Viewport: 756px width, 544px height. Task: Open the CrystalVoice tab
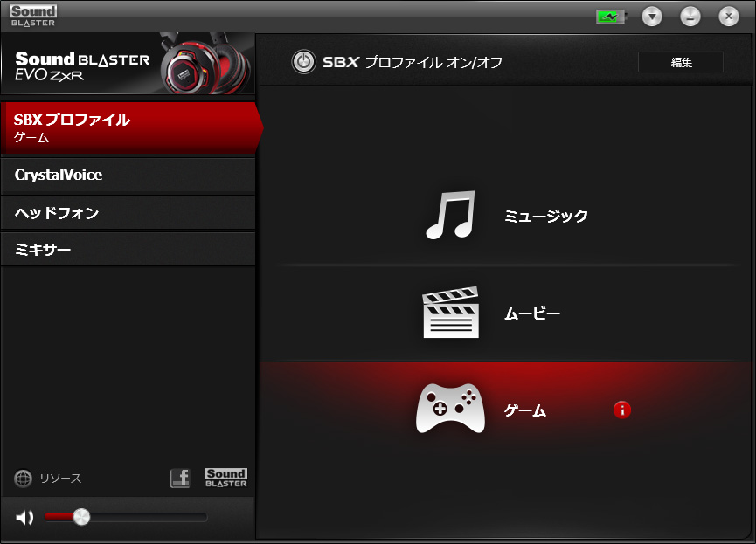pyautogui.click(x=128, y=175)
